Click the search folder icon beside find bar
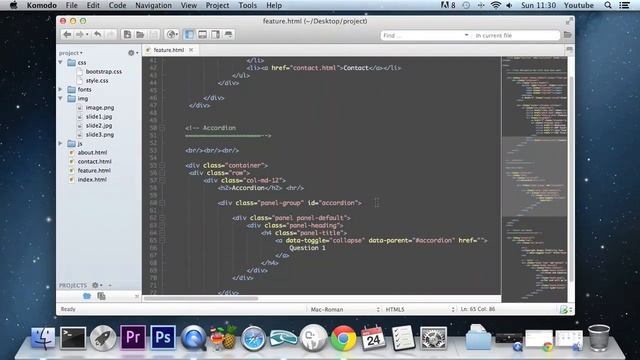The image size is (640, 360). click(x=567, y=35)
